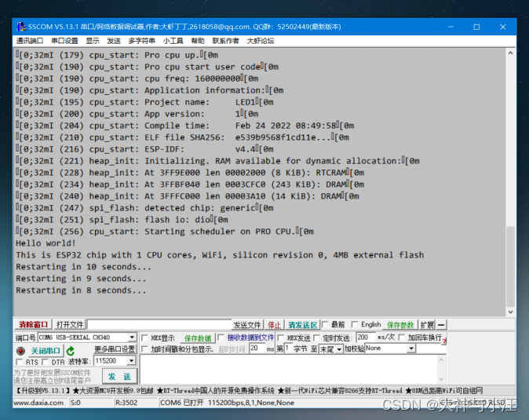Open the 联系作者 menu
Image resolution: width=529 pixels, height=420 pixels.
(226, 41)
